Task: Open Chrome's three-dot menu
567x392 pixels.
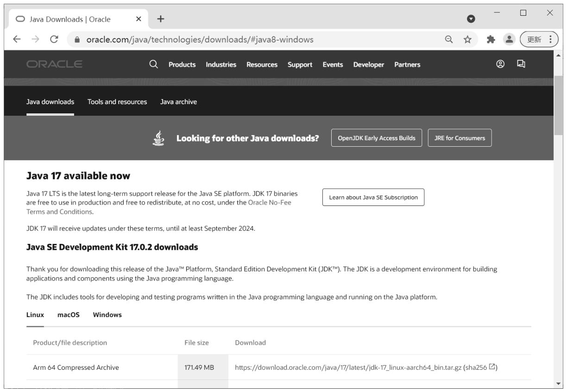Action: (x=550, y=39)
